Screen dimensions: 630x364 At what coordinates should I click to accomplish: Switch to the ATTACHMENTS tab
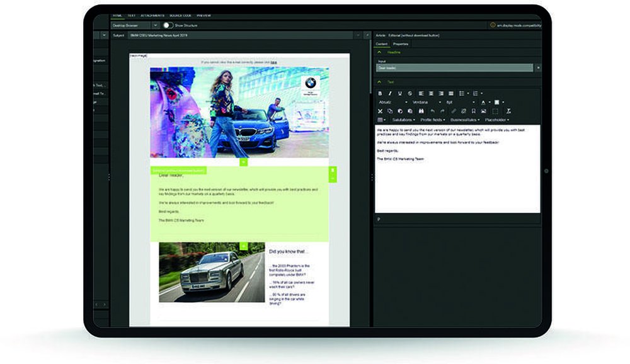coord(152,15)
